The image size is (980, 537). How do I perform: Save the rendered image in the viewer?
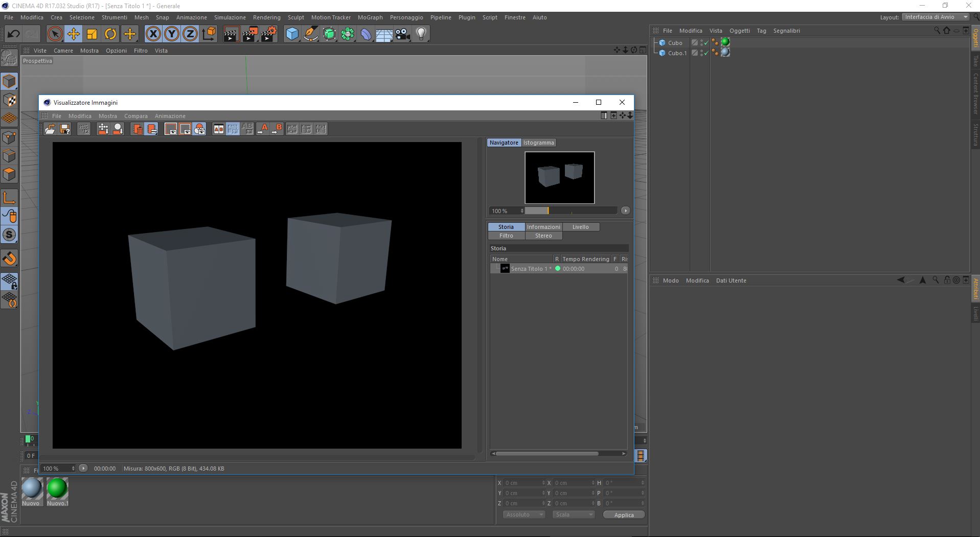(x=65, y=129)
